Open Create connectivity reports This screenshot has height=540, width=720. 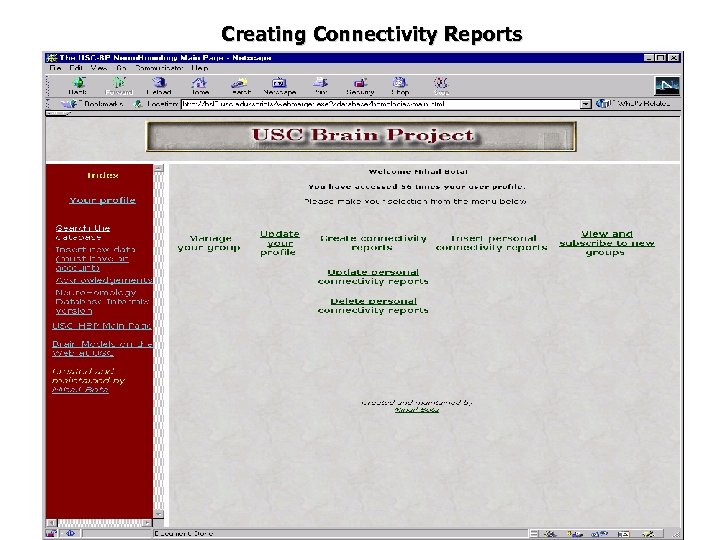coord(373,243)
